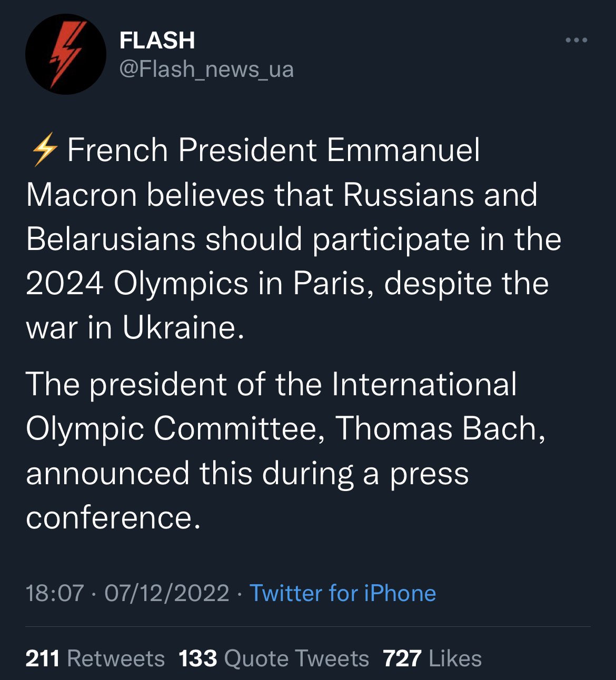Click the word "conference" ending the tweet
Image resolution: width=616 pixels, height=680 pixels.
point(109,517)
